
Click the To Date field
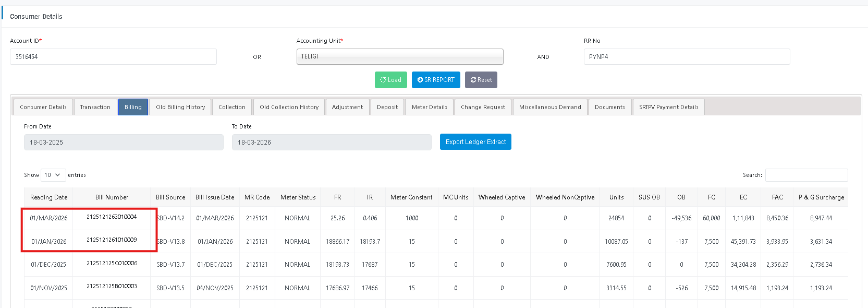[331, 143]
